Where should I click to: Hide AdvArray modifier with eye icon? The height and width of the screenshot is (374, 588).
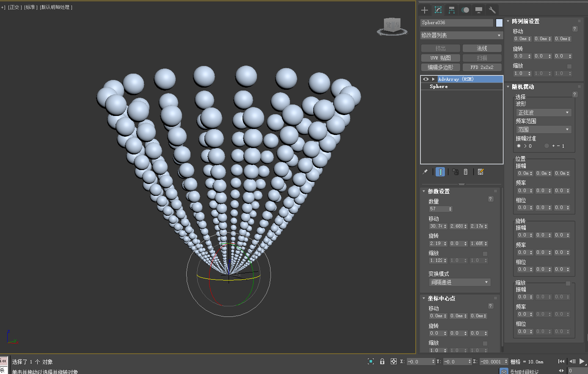[x=426, y=79]
